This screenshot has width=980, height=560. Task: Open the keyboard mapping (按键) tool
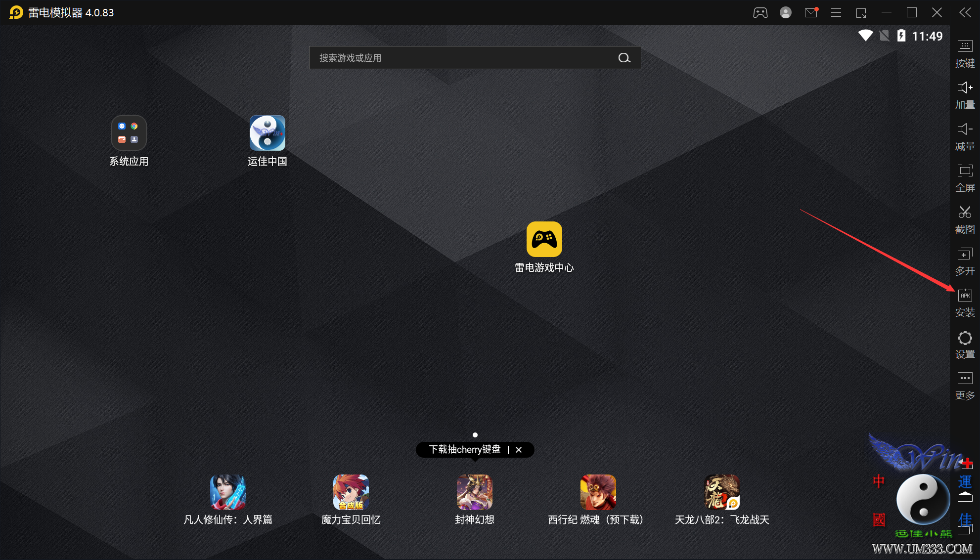[x=965, y=46]
